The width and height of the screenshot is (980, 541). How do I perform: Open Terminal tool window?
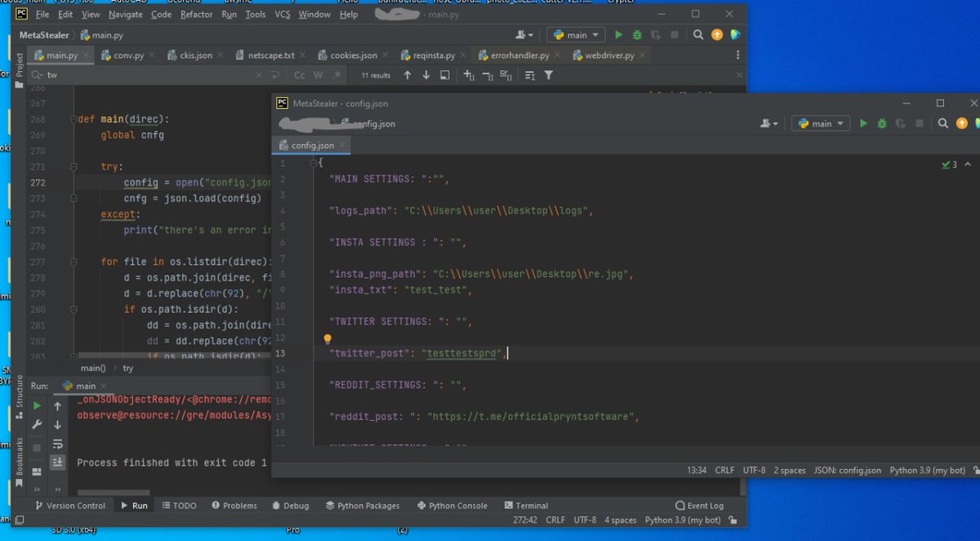[526, 506]
